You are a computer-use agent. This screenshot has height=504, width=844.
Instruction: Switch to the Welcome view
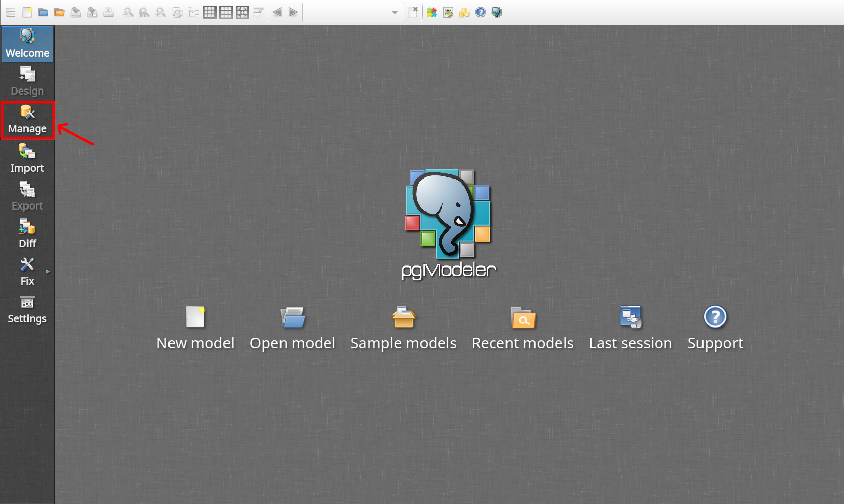[27, 44]
